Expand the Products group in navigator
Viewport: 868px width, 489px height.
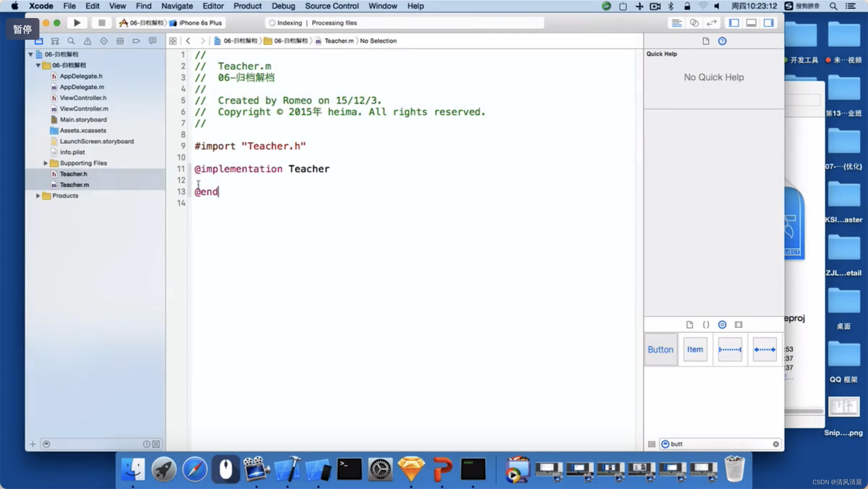tap(37, 196)
